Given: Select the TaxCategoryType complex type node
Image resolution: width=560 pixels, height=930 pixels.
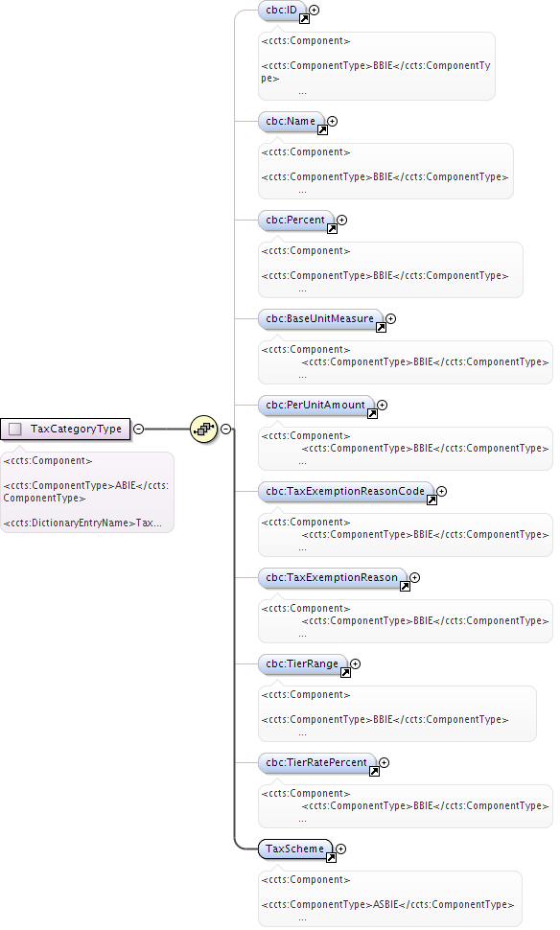Looking at the screenshot, I should click(x=65, y=429).
